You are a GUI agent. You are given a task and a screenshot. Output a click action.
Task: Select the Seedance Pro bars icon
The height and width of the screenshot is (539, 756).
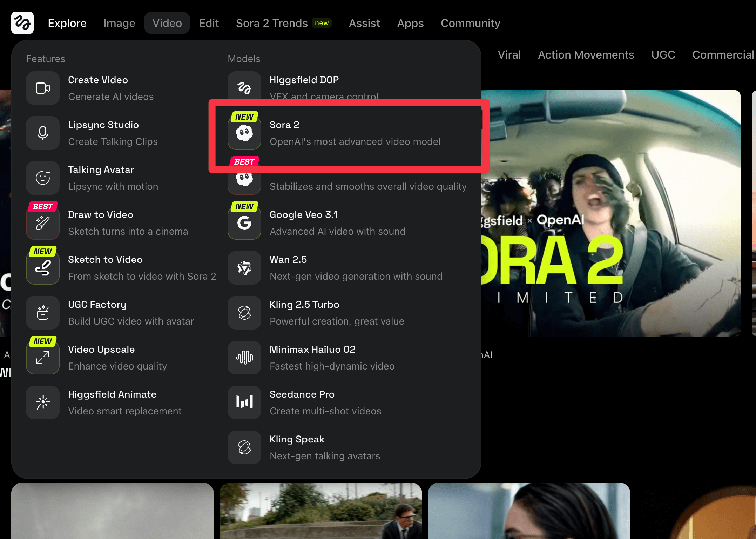click(x=244, y=402)
